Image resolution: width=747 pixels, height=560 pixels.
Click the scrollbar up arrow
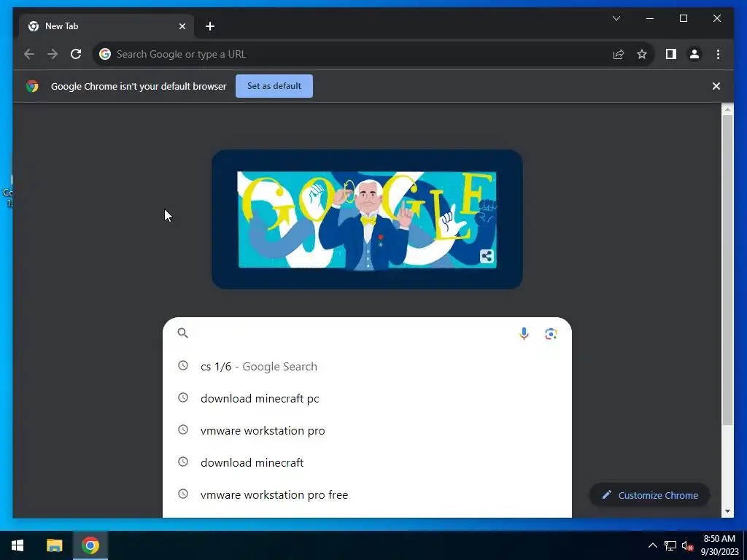(x=727, y=109)
